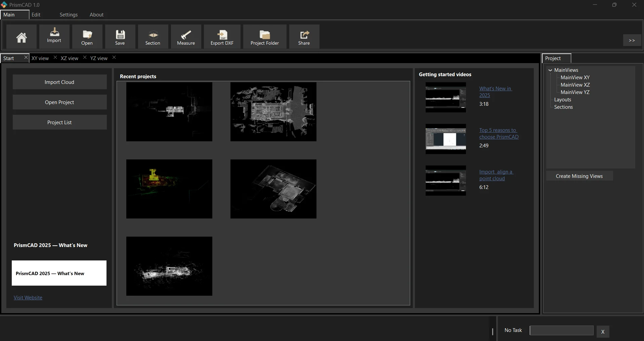
Task: Open the What's New in 2025 video link
Action: tap(495, 92)
